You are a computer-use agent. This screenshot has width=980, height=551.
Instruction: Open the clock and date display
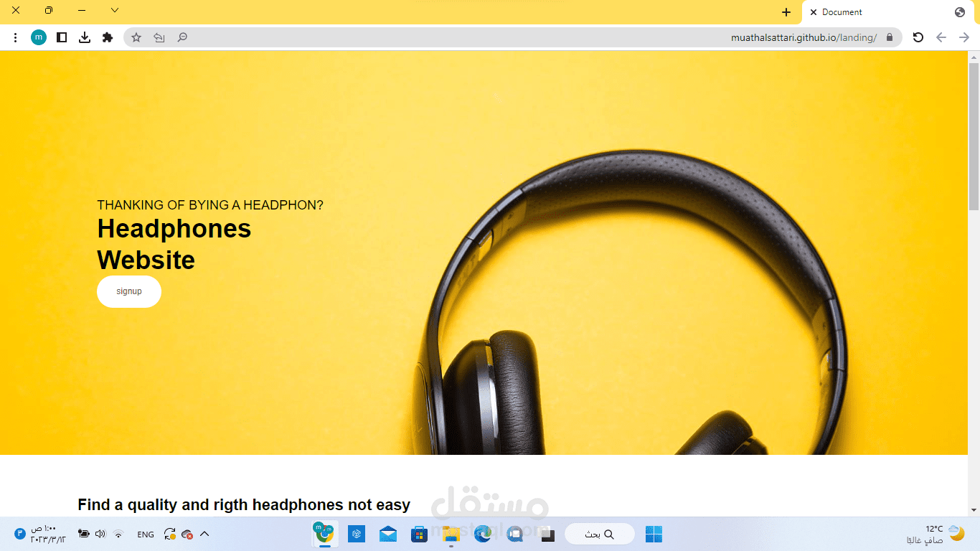48,534
